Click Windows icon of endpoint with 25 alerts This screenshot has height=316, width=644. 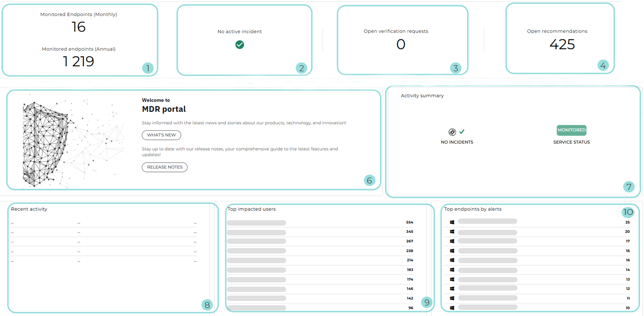click(x=452, y=222)
